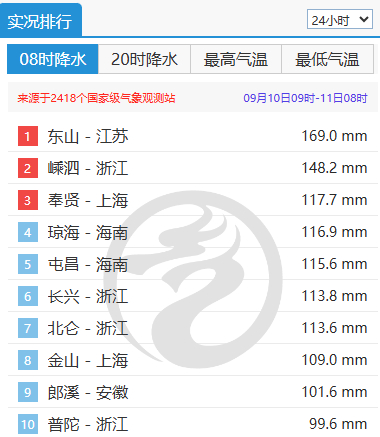This screenshot has height=437, width=380.
Task: Click the red rank 2 badge
Action: (28, 168)
